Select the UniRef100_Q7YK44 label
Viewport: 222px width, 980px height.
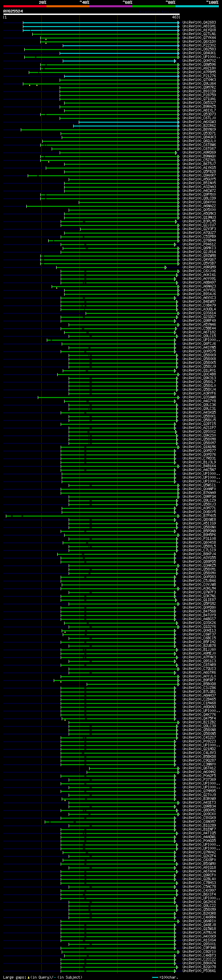[199, 38]
